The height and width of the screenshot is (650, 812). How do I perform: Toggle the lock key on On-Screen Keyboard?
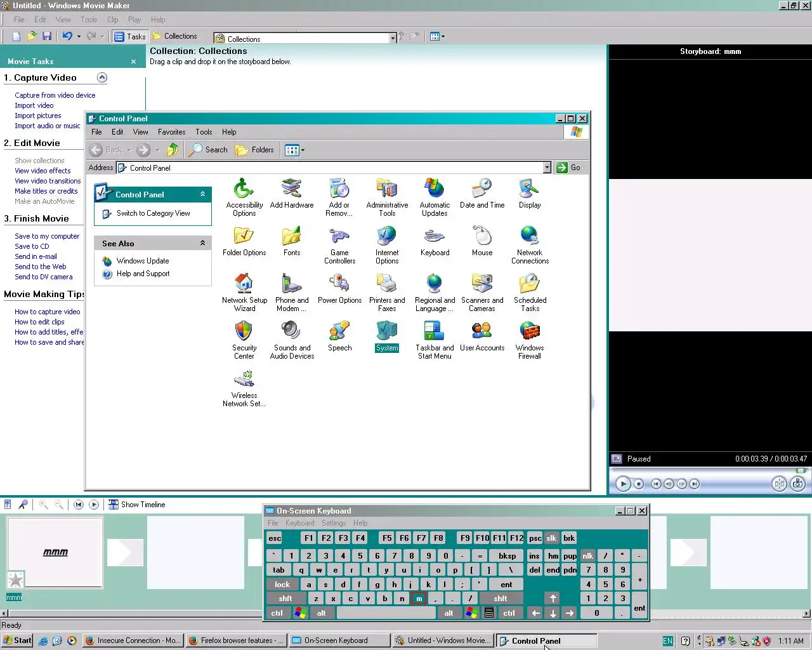[282, 584]
